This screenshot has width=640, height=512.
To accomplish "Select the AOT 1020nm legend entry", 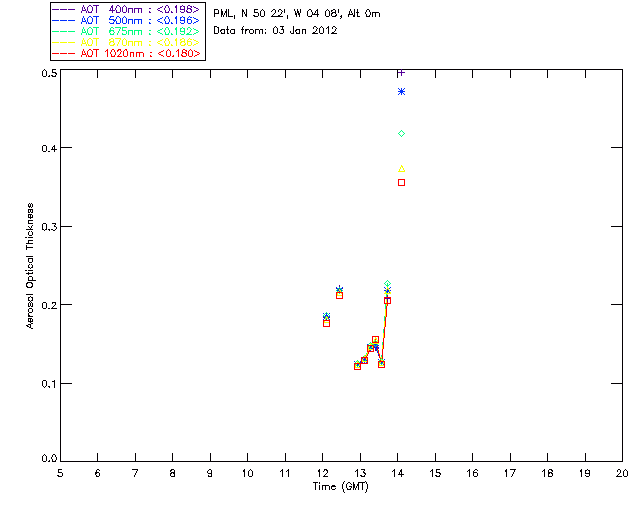I will [126, 53].
